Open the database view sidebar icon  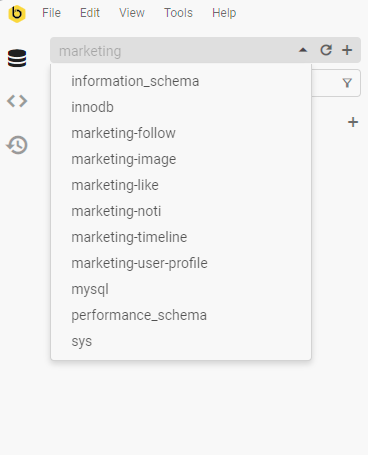point(17,58)
